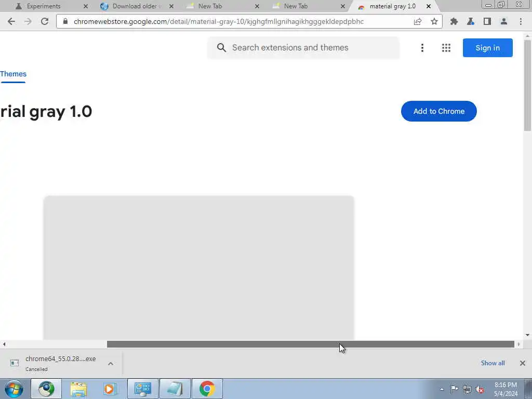Click the network tray icon
This screenshot has height=399, width=532.
pyautogui.click(x=467, y=389)
